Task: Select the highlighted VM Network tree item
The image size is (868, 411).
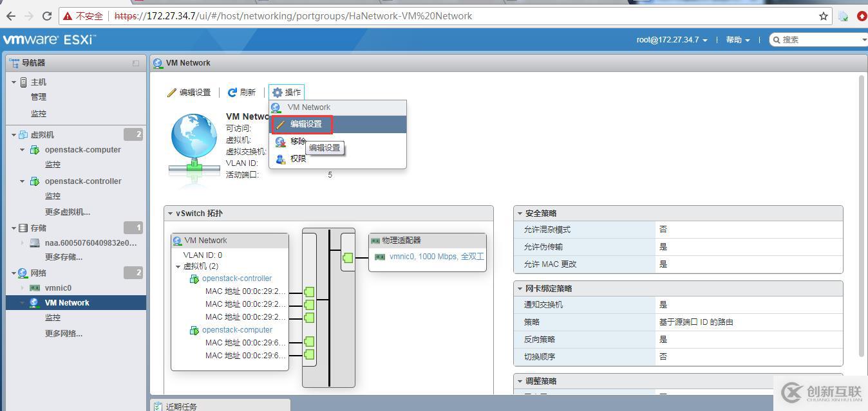Action: coord(76,303)
